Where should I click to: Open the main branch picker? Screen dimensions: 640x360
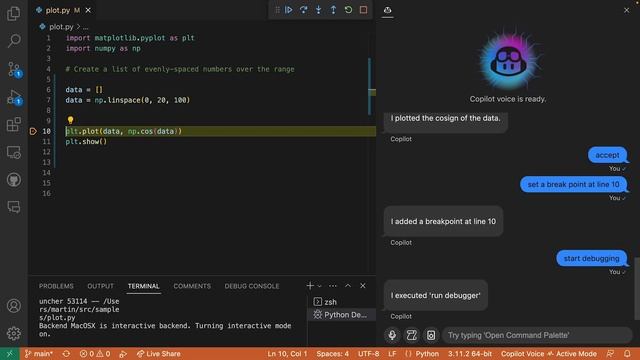tap(38, 354)
